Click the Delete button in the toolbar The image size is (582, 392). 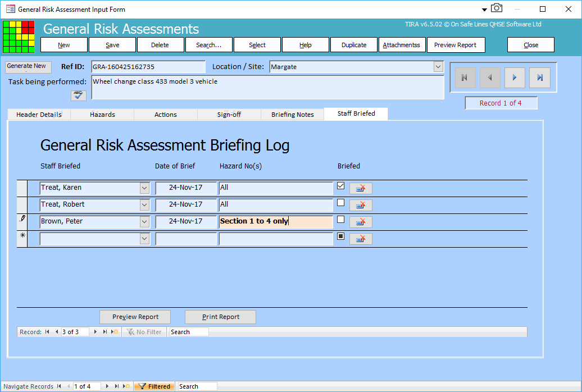click(160, 45)
